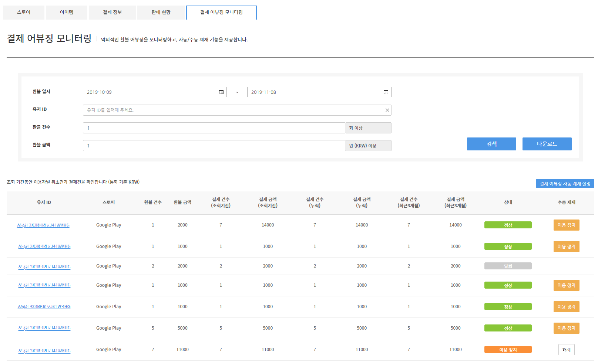Click 결제 금액 (누적) column header
The height and width of the screenshot is (364, 598).
pyautogui.click(x=362, y=203)
